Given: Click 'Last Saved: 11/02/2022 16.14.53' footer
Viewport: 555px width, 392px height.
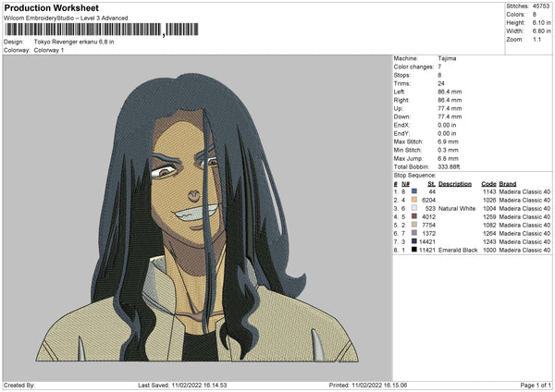Looking at the screenshot, I should 182,385.
